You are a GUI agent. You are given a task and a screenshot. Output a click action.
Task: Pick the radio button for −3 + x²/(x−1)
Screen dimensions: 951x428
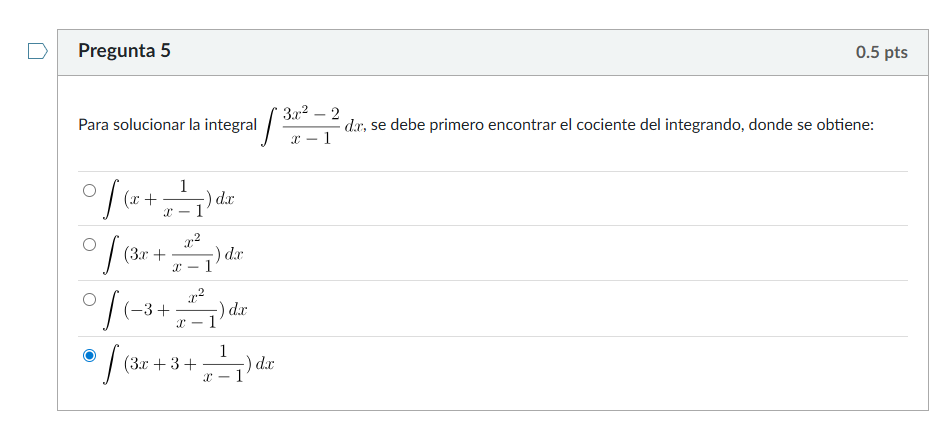(x=90, y=299)
